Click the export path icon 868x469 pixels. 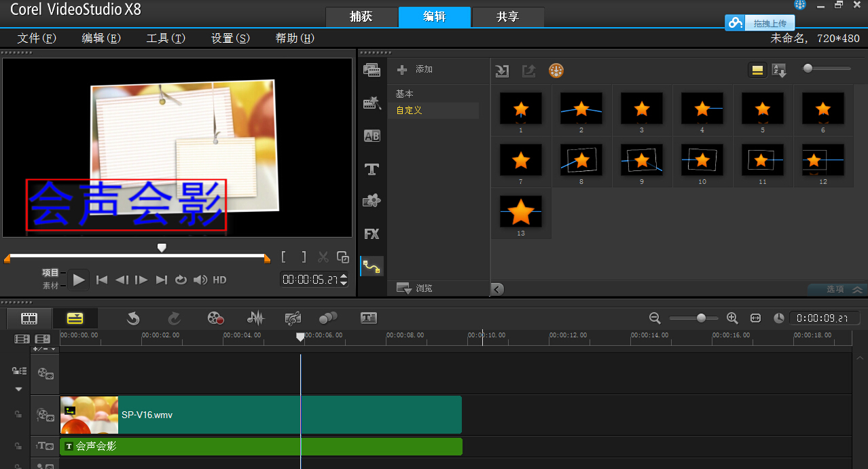tap(528, 71)
